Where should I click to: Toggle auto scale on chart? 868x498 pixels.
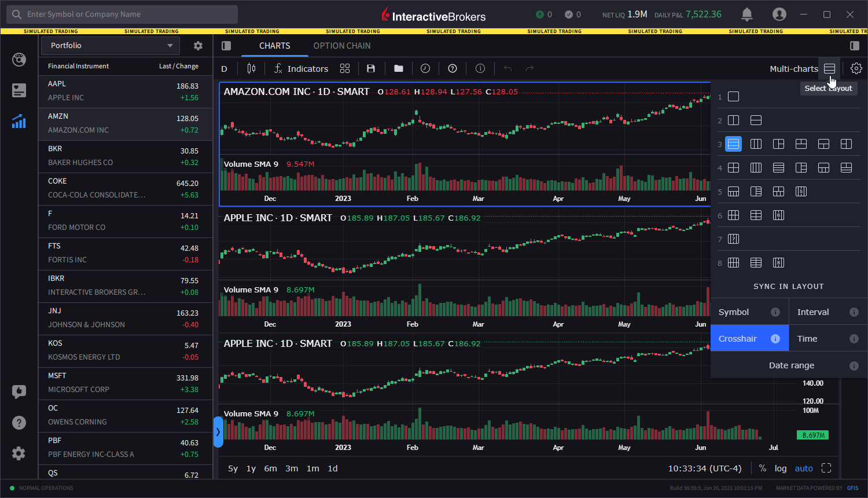point(804,468)
